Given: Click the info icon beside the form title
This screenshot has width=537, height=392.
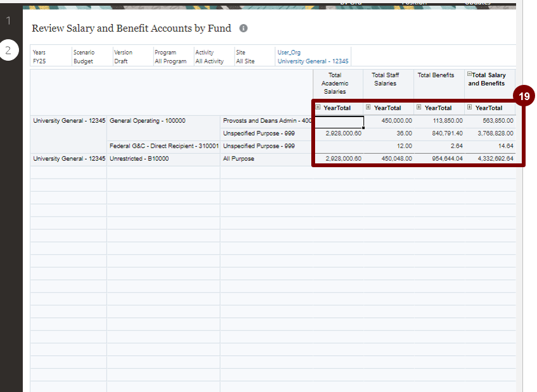Looking at the screenshot, I should click(x=243, y=28).
